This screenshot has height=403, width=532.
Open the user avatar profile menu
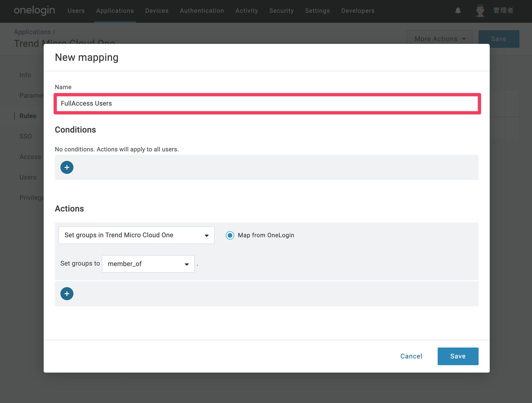[480, 11]
